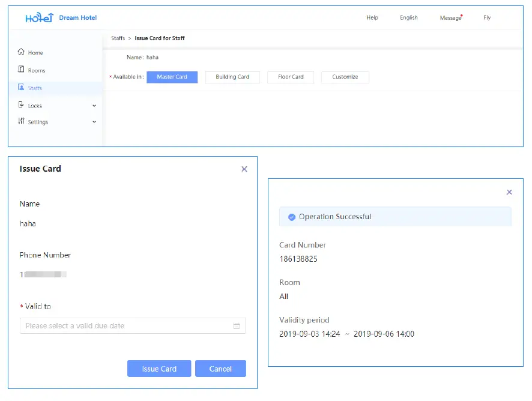Click the Room value All
Viewport: 532px width, 401px height.
283,297
